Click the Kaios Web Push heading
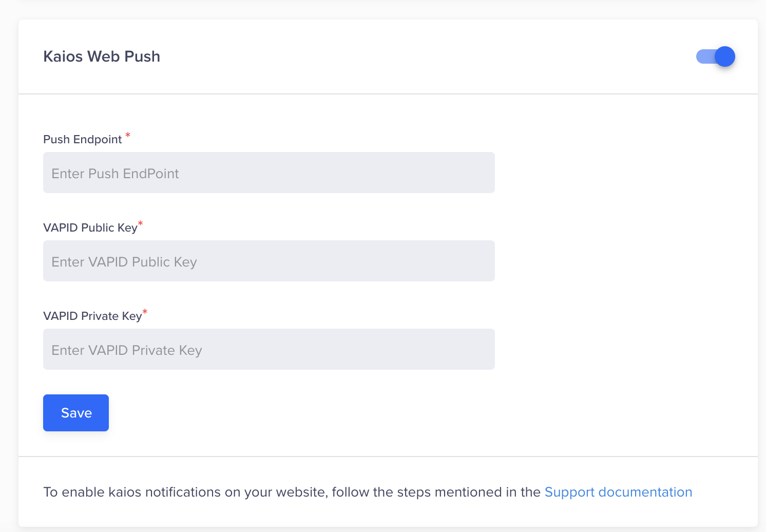This screenshot has width=766, height=532. click(x=102, y=56)
